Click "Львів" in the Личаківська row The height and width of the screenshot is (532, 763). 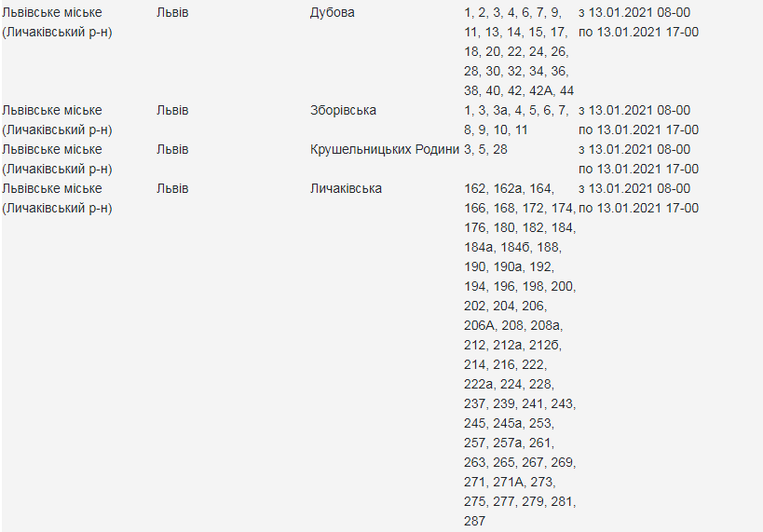coord(172,188)
